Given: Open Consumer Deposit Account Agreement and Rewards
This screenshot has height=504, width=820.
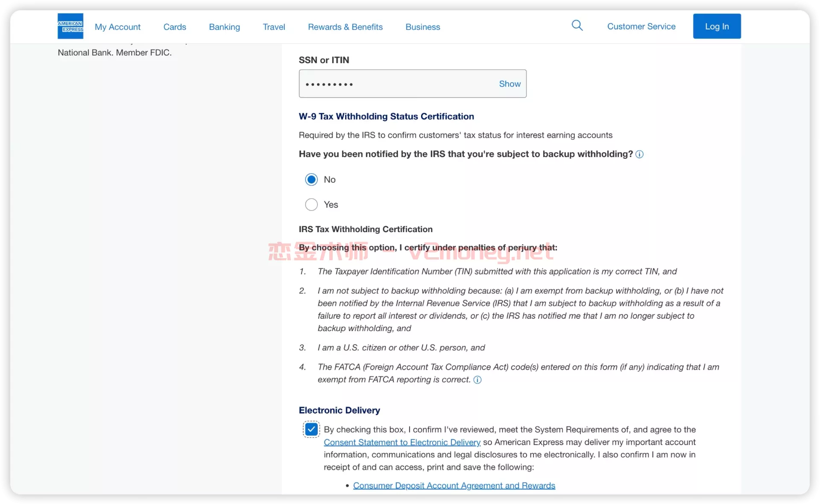Looking at the screenshot, I should pos(454,486).
